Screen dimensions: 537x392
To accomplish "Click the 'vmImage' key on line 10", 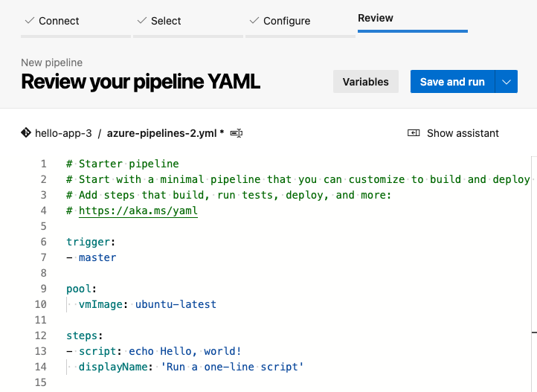I will [100, 304].
